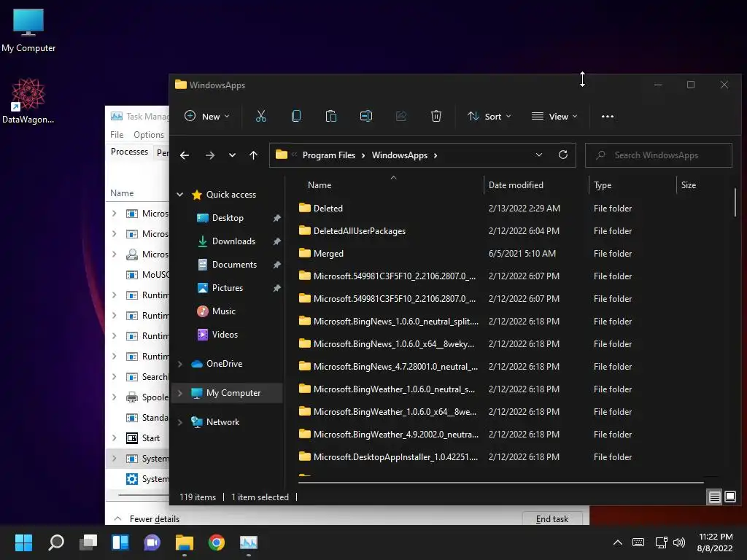Open the Sort dropdown
This screenshot has height=560, width=747.
[x=489, y=116]
